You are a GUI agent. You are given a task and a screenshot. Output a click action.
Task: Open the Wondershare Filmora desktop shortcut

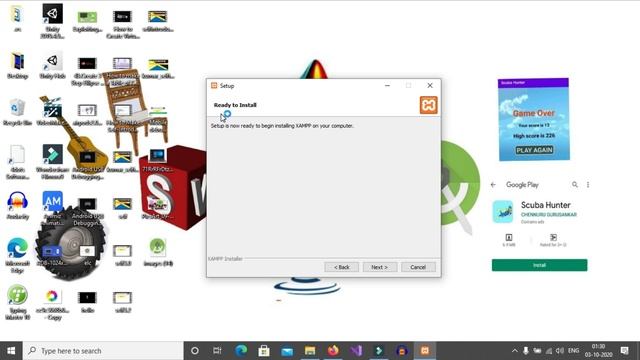coord(52,162)
